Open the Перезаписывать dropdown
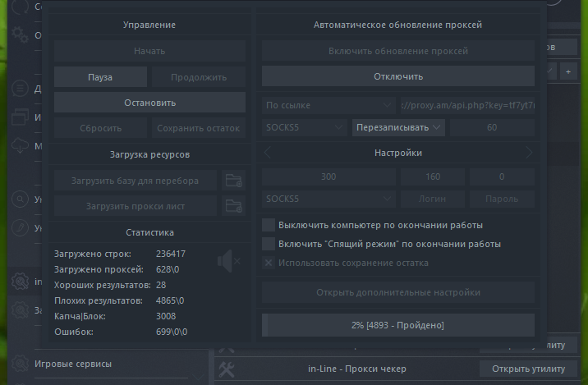 click(398, 127)
